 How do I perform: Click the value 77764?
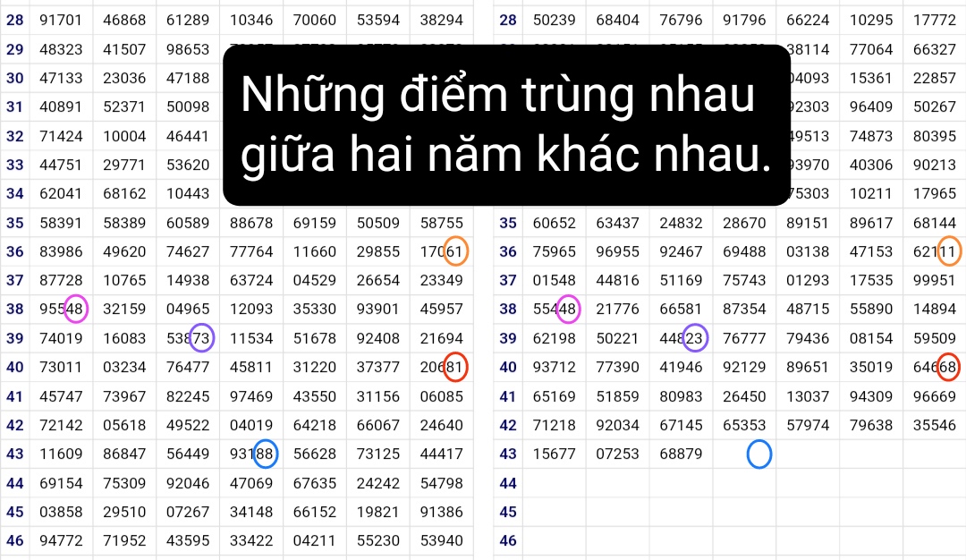pyautogui.click(x=251, y=251)
